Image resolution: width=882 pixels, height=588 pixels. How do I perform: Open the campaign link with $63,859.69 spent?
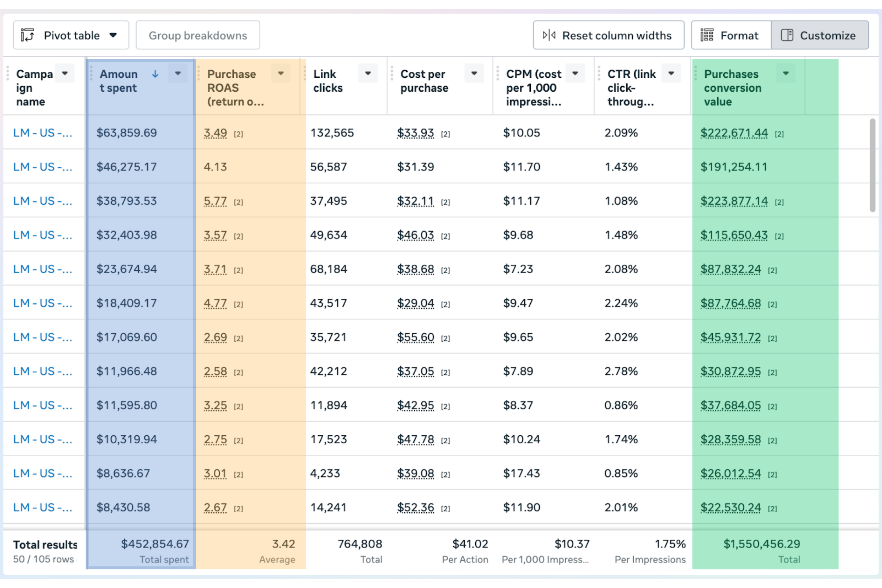point(42,133)
